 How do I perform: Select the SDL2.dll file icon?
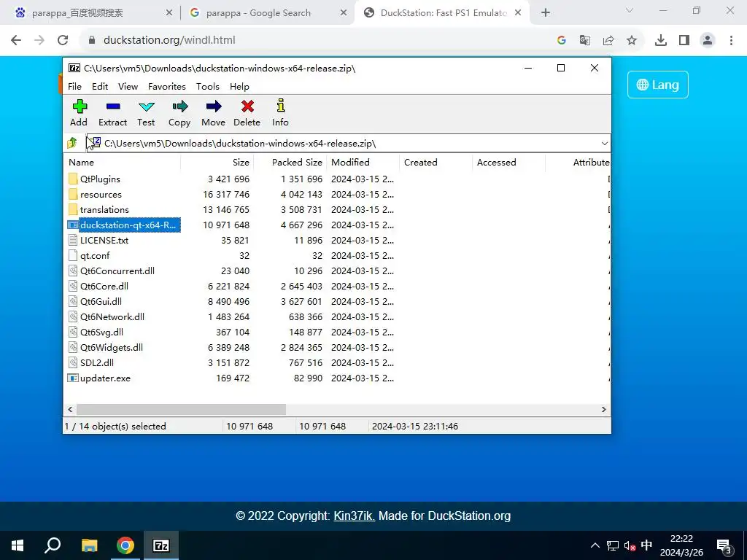point(73,363)
